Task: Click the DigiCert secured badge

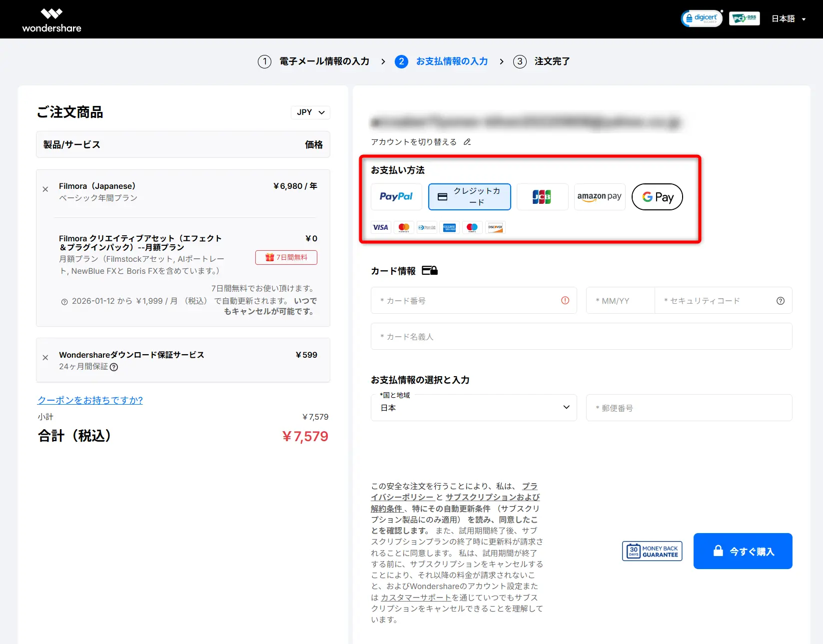Action: tap(702, 18)
